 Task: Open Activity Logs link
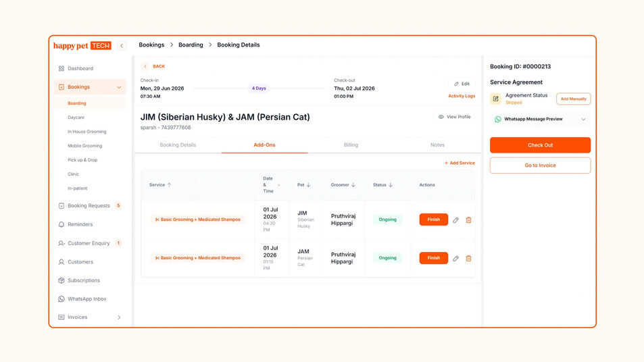(x=462, y=96)
